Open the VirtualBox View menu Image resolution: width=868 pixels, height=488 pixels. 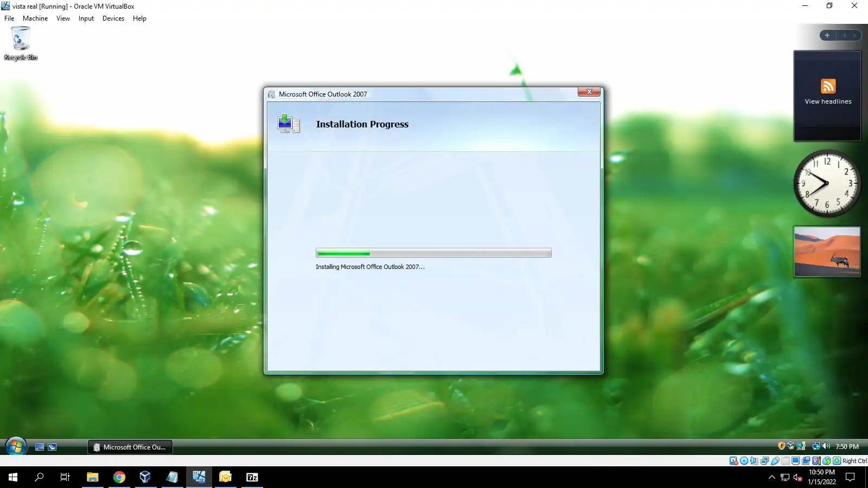[x=63, y=18]
